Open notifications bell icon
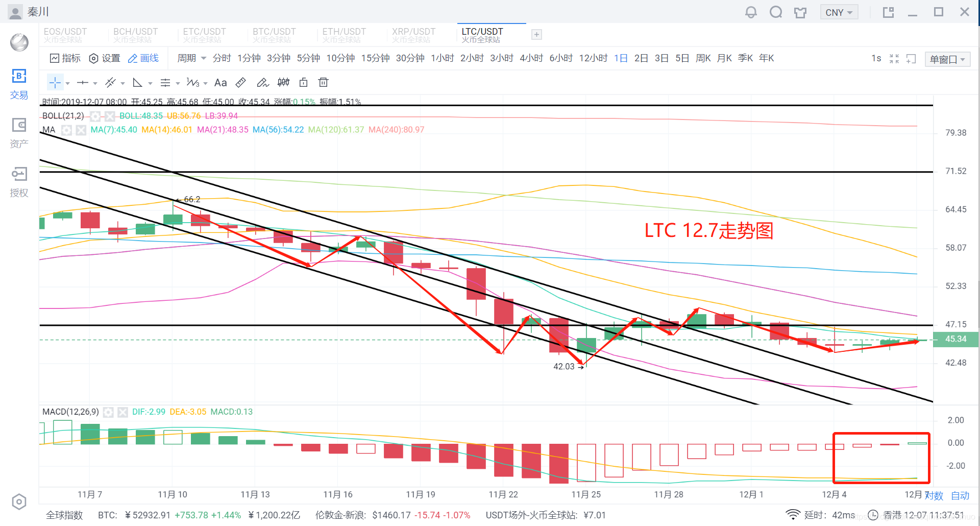This screenshot has height=526, width=980. click(x=751, y=12)
